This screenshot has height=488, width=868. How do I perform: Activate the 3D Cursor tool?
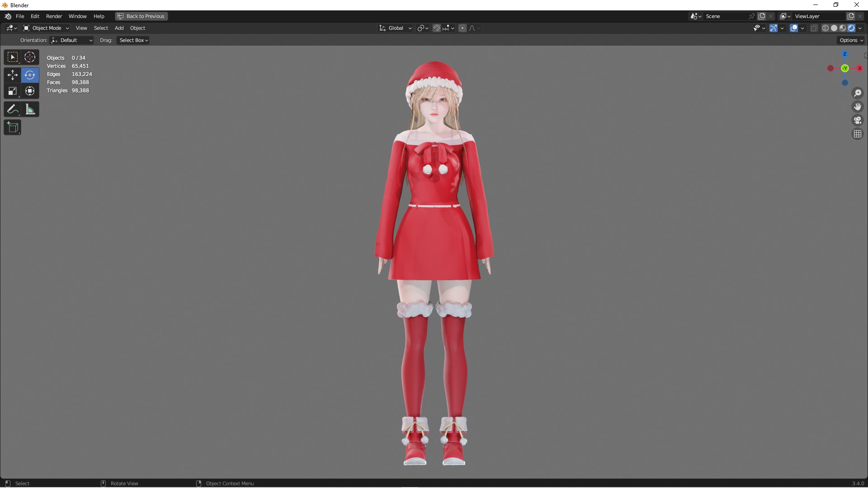30,57
